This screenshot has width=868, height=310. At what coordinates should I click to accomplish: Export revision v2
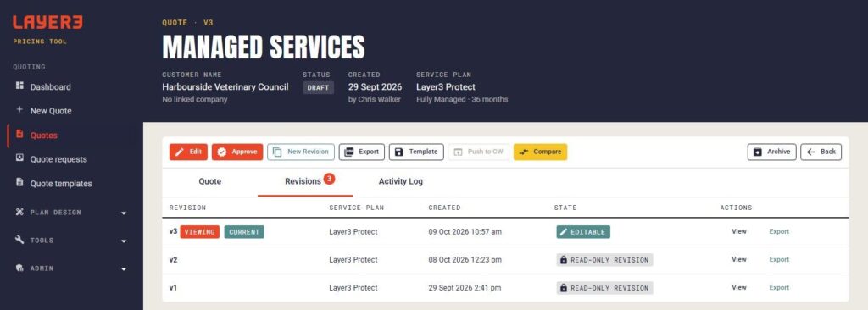click(779, 260)
